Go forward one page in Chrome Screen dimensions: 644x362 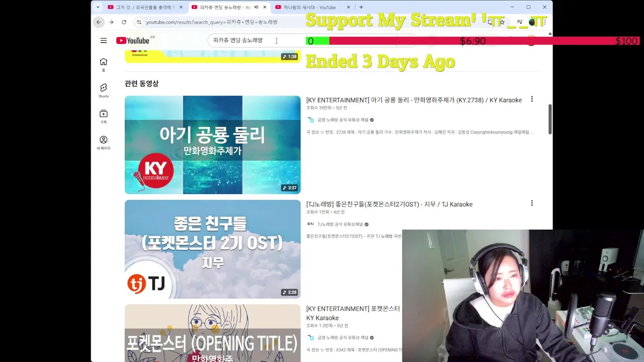point(111,22)
